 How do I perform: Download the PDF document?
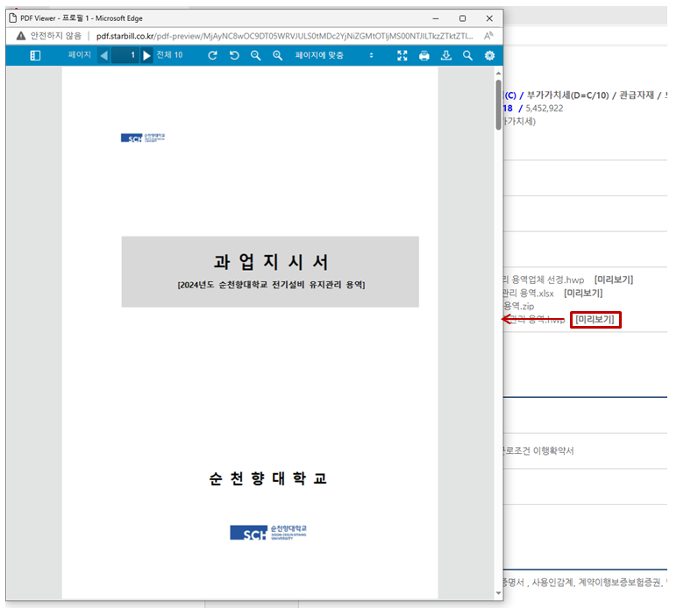446,55
